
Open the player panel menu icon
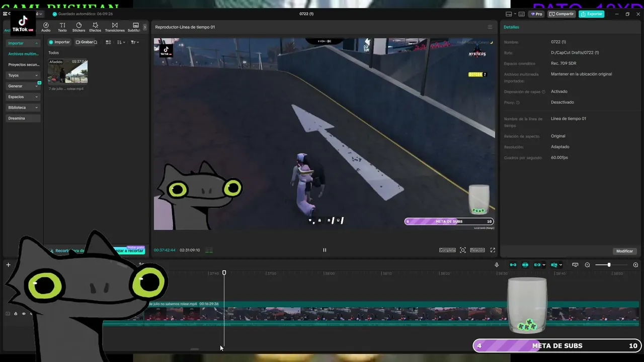tap(490, 27)
